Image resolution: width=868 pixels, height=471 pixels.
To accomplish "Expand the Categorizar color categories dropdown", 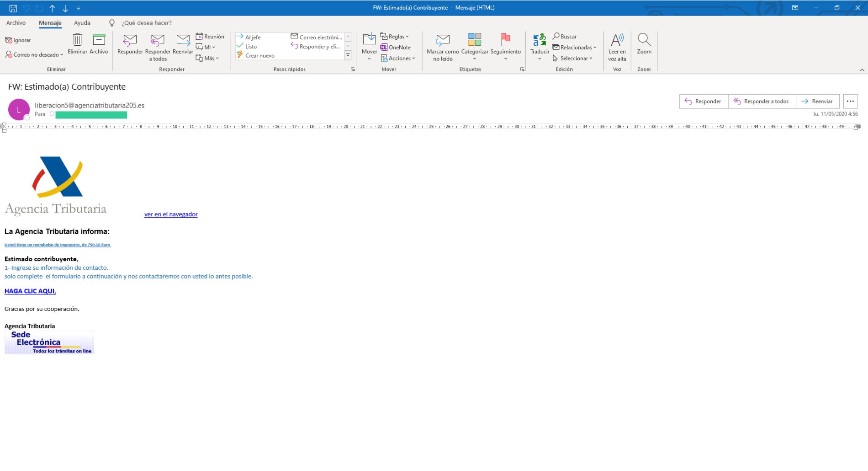I will (x=474, y=59).
